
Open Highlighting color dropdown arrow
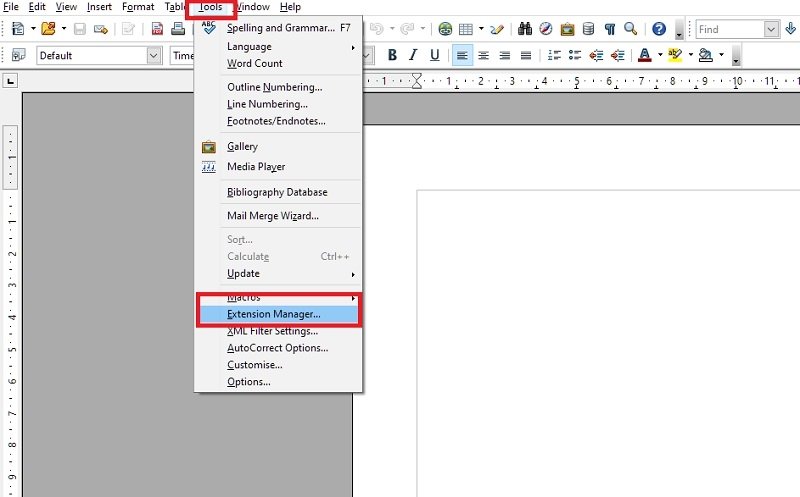click(691, 55)
